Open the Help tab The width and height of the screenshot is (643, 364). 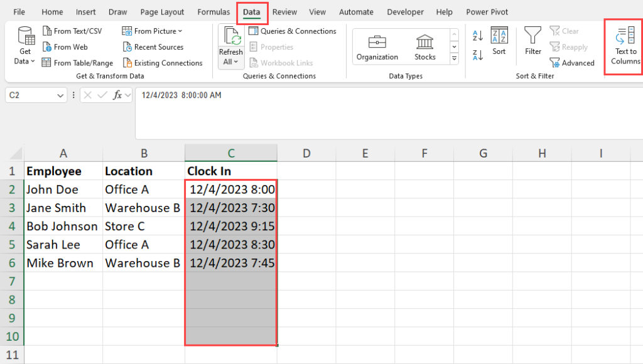pos(444,12)
